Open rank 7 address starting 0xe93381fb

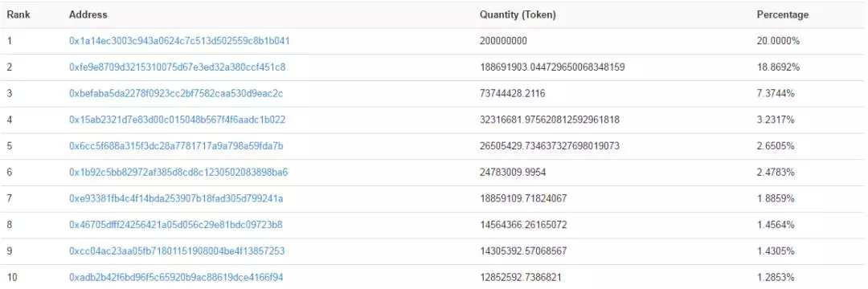(176, 198)
